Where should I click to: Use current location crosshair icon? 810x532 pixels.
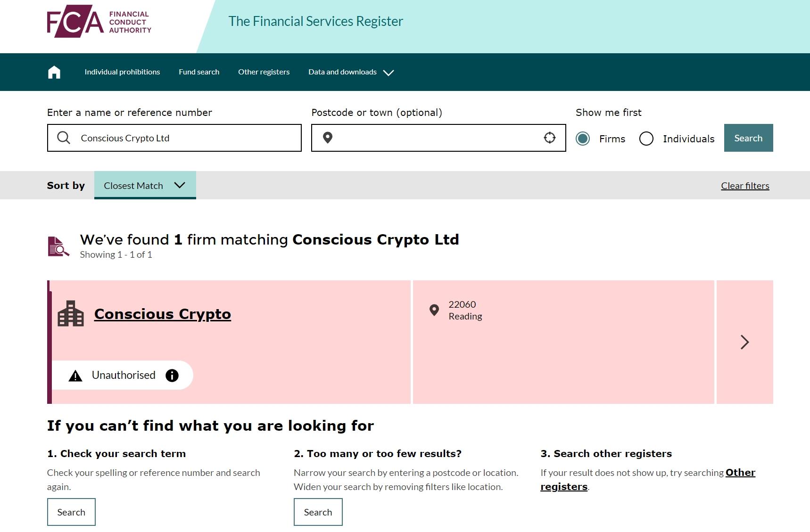pyautogui.click(x=550, y=138)
